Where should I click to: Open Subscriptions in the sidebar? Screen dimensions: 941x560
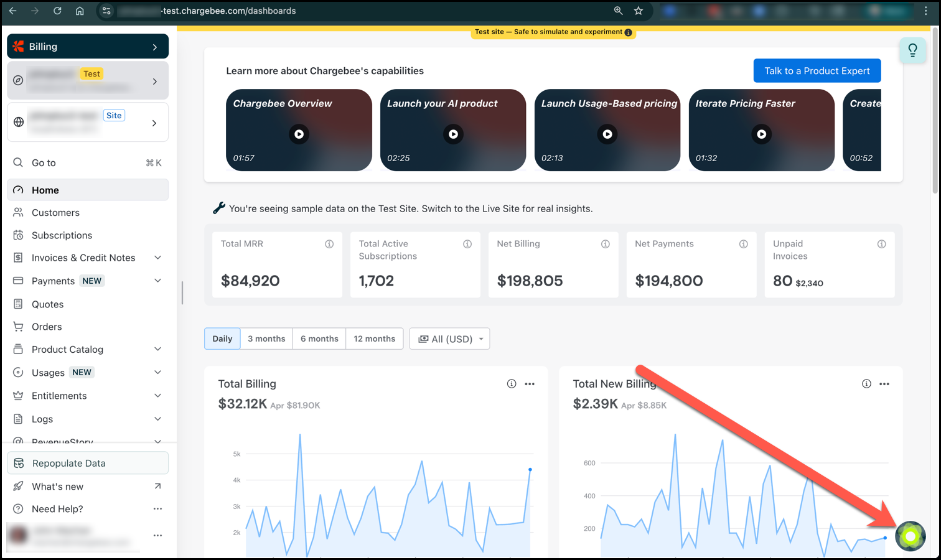[88, 235]
